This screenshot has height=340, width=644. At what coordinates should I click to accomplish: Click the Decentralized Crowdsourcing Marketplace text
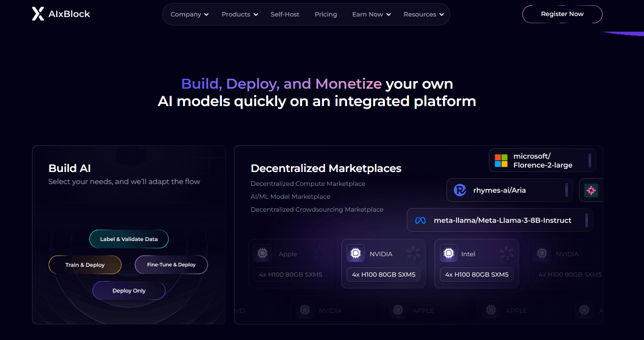[x=317, y=209]
